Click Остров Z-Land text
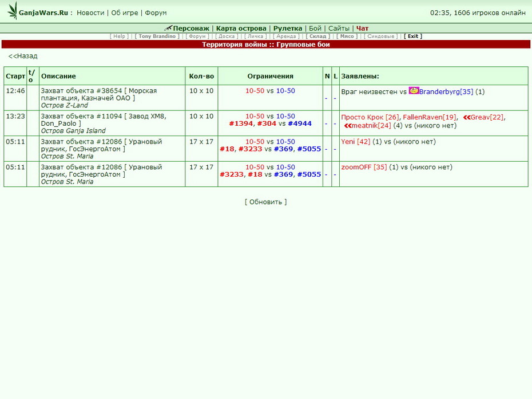This screenshot has height=399, width=532. point(65,105)
